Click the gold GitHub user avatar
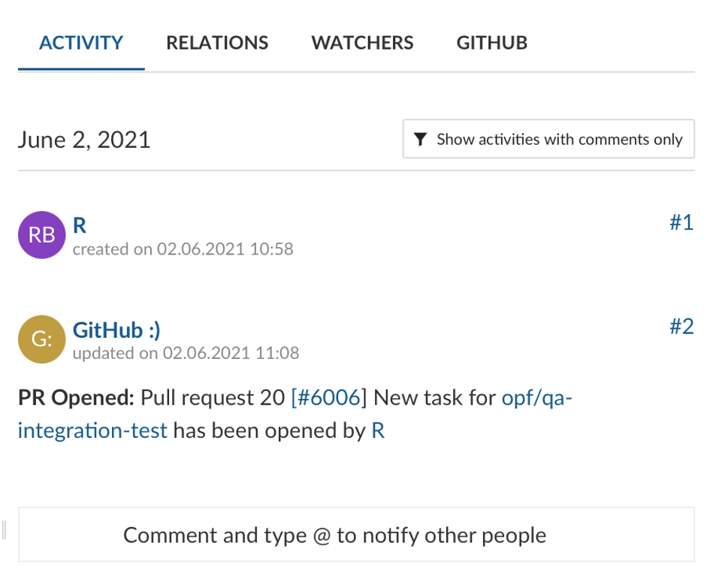Image resolution: width=710 pixels, height=588 pixels. click(x=41, y=339)
